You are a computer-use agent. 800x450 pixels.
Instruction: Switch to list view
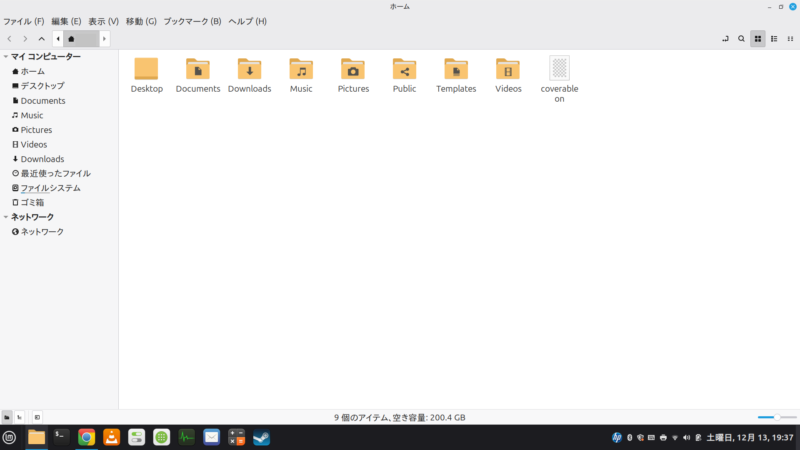pos(774,38)
